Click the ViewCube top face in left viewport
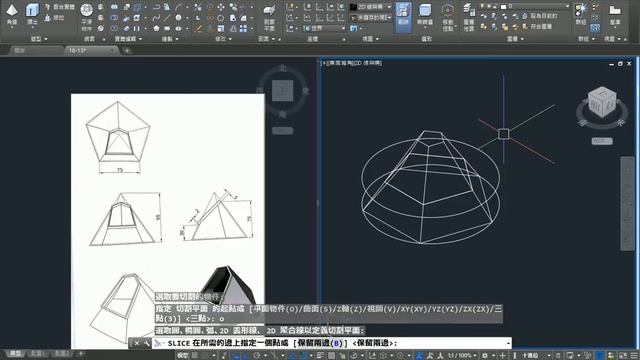The height and width of the screenshot is (360, 640). [282, 90]
